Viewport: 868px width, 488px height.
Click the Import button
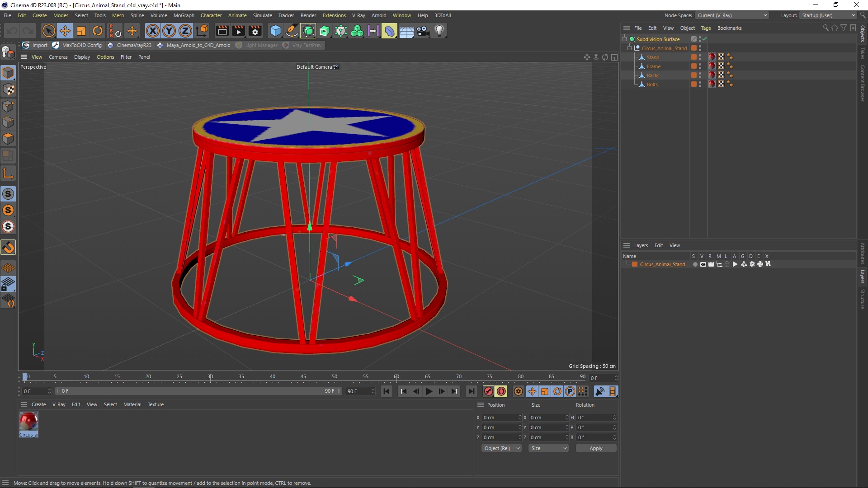(35, 45)
